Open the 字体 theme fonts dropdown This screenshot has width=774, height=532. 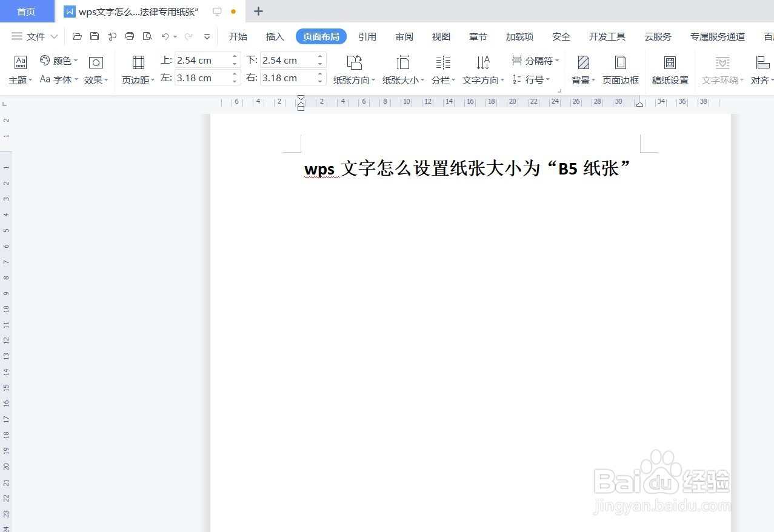pos(59,79)
